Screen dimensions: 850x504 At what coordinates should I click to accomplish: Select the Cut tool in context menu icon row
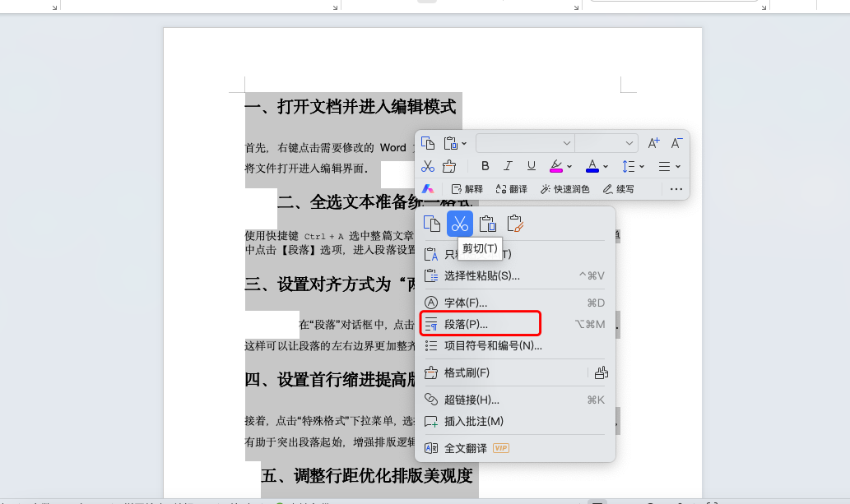[461, 224]
